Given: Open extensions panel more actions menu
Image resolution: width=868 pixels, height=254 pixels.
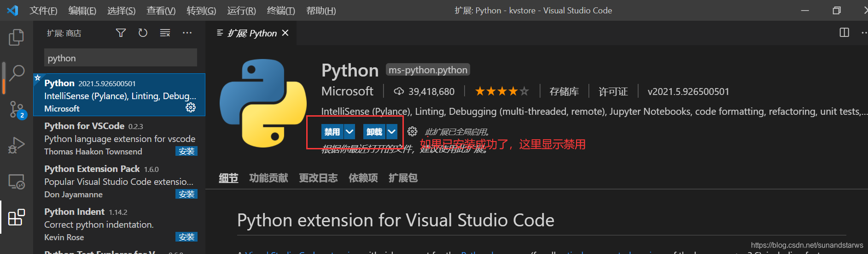Looking at the screenshot, I should click(x=187, y=33).
